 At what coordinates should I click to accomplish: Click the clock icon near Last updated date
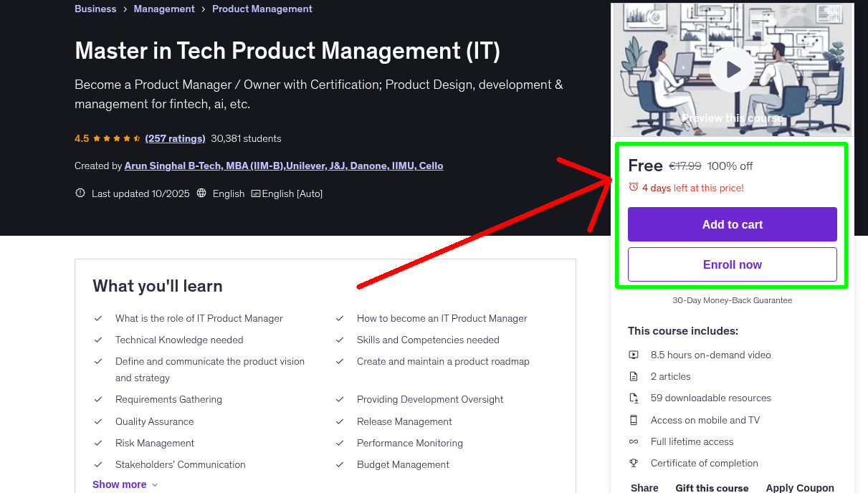[x=80, y=193]
